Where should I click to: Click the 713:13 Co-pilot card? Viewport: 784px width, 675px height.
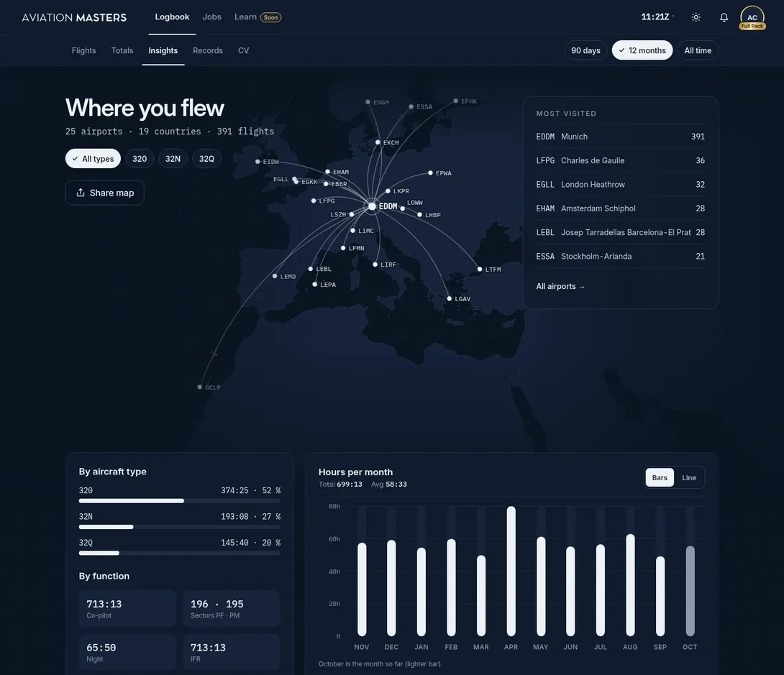[127, 609]
